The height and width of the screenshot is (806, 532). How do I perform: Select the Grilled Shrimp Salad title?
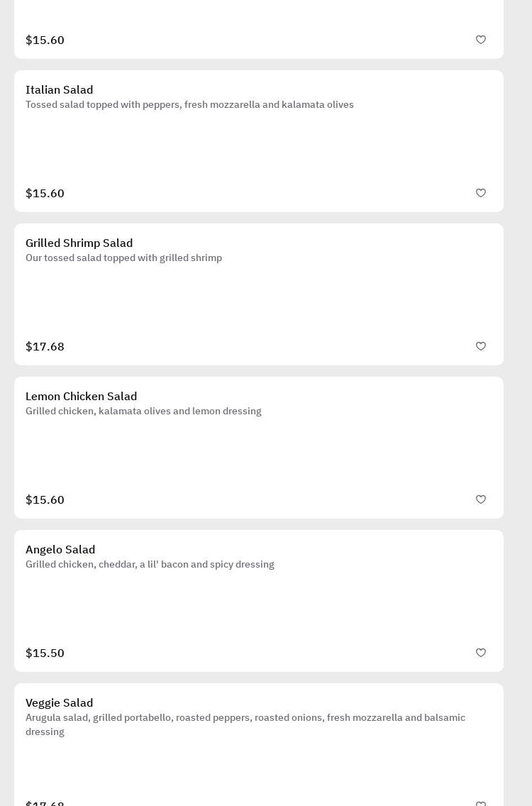tap(79, 243)
